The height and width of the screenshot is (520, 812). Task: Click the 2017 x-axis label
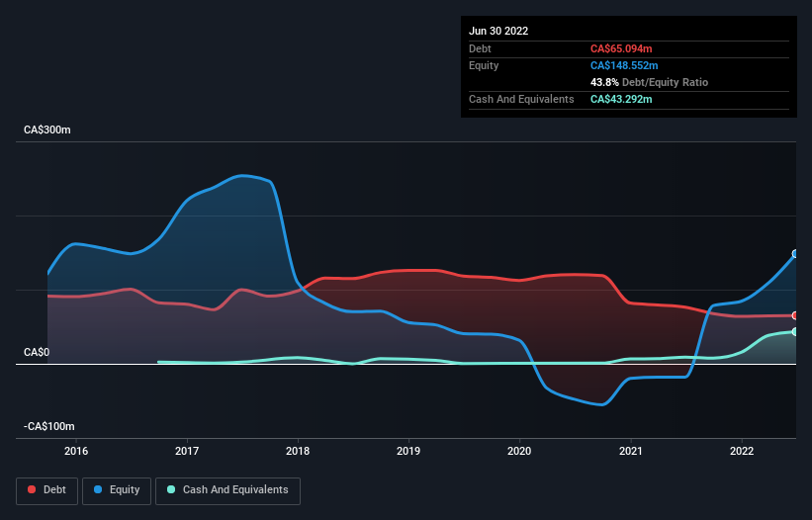click(x=187, y=451)
